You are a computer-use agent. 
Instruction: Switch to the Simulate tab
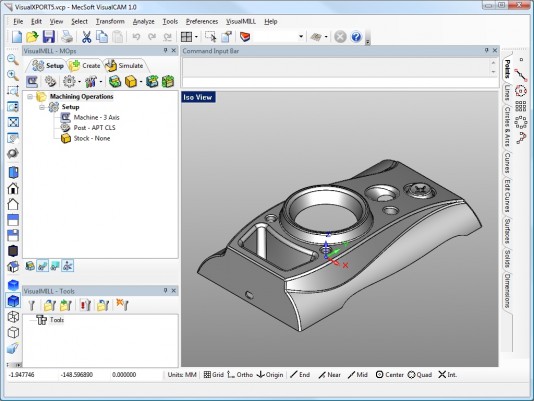click(x=124, y=65)
